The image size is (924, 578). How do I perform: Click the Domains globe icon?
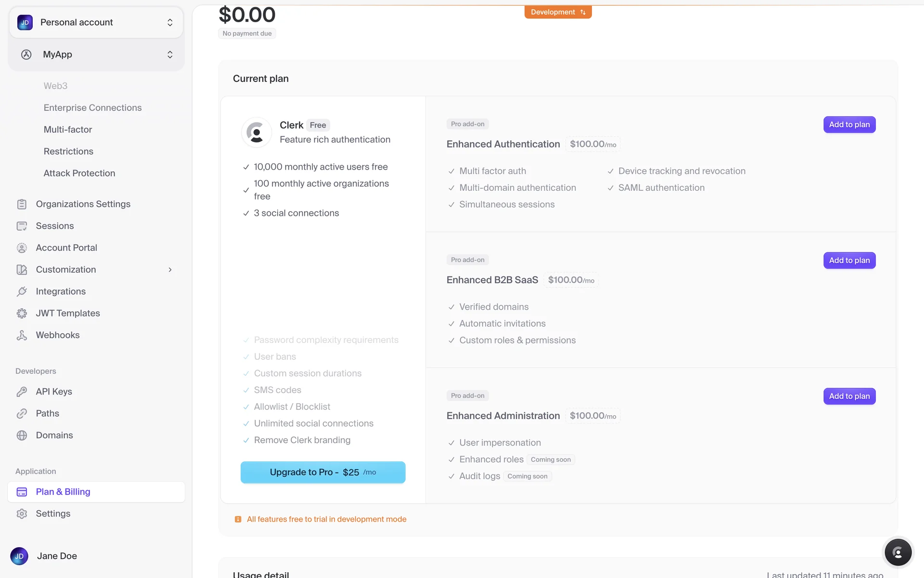[x=22, y=435]
